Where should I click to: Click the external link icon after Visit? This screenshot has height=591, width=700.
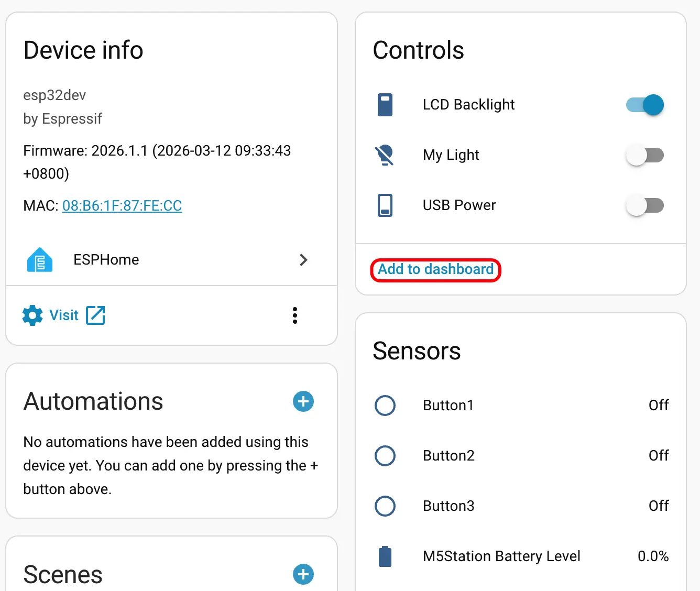coord(95,315)
